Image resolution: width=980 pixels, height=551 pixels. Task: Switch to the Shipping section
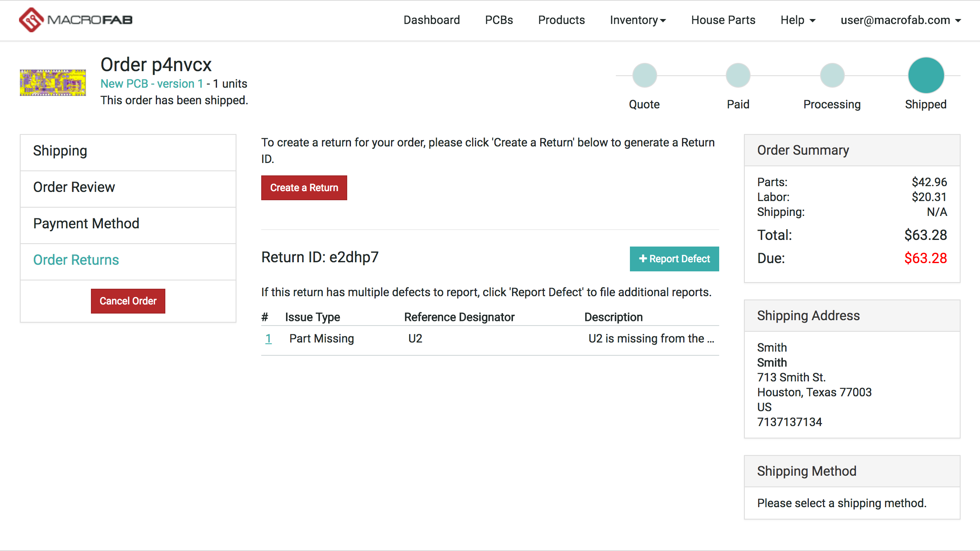(x=60, y=151)
